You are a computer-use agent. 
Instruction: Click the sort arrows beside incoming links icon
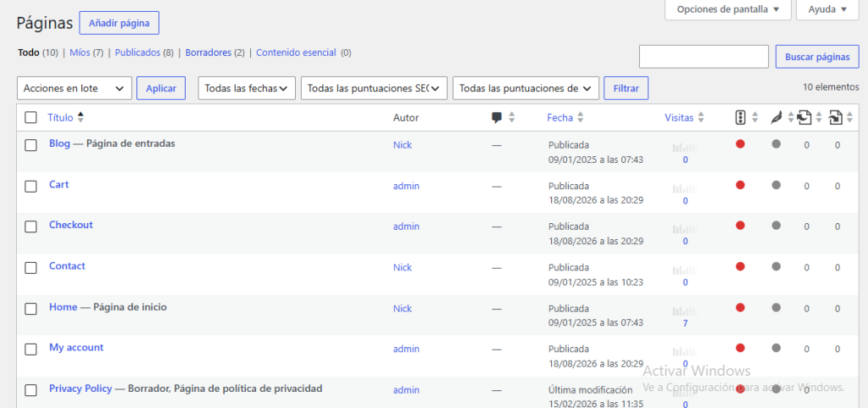click(849, 117)
